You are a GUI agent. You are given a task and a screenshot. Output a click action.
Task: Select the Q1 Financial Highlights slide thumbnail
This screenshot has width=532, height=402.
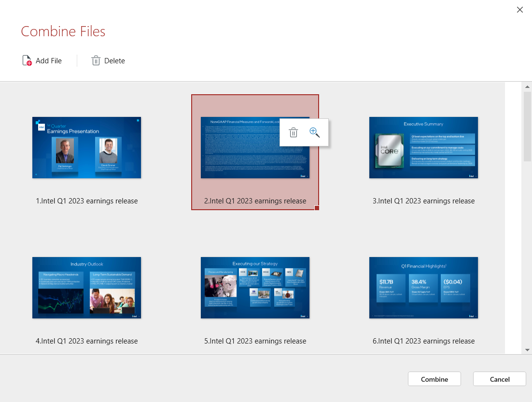(423, 287)
